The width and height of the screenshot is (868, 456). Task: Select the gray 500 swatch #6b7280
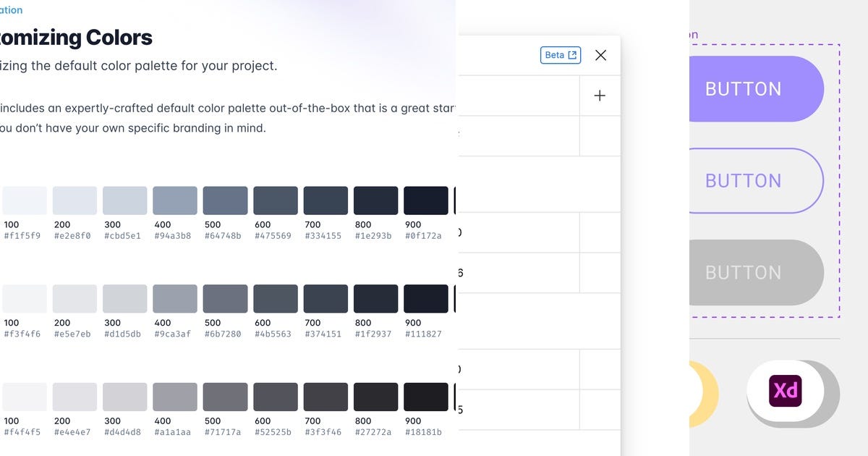[225, 298]
